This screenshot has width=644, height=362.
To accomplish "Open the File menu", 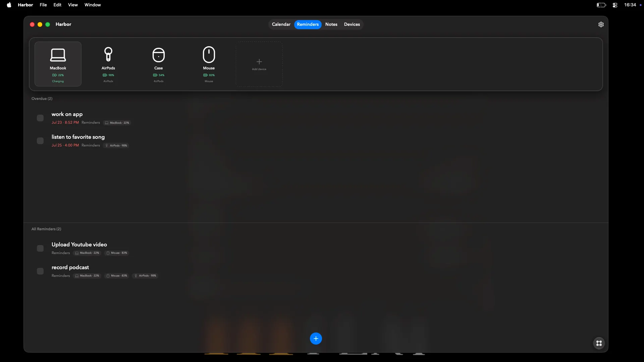I will [x=43, y=5].
